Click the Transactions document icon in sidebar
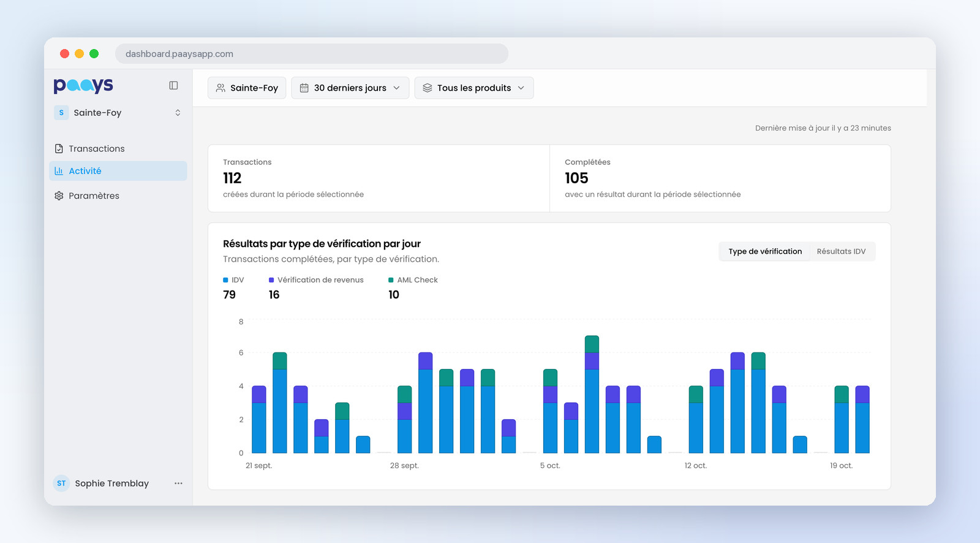980x543 pixels. click(x=59, y=148)
